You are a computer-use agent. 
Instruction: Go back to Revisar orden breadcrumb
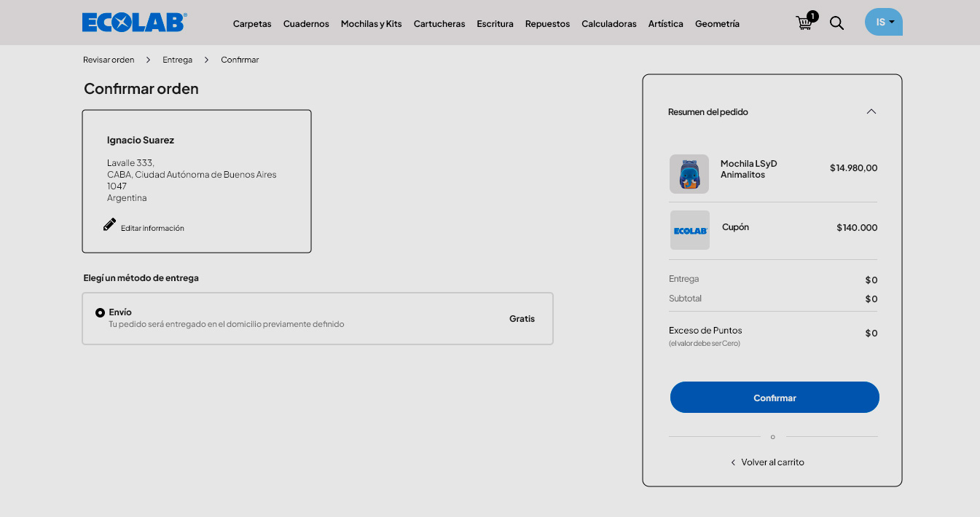109,60
